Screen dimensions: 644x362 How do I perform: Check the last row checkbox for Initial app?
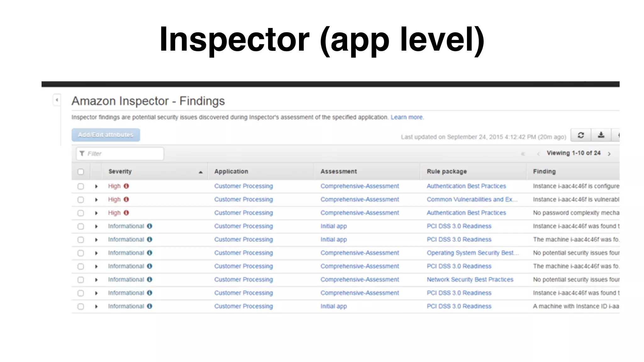[81, 306]
